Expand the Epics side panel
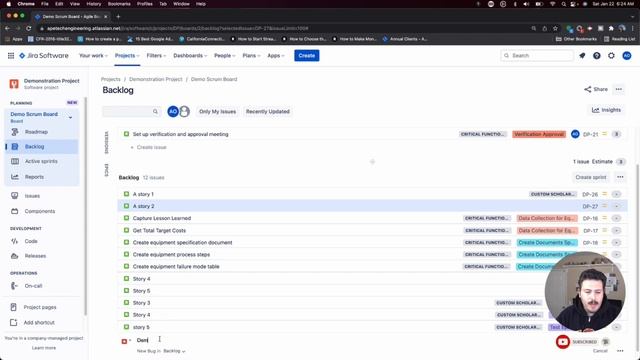Screen dimensions: 640x360 (x=107, y=170)
